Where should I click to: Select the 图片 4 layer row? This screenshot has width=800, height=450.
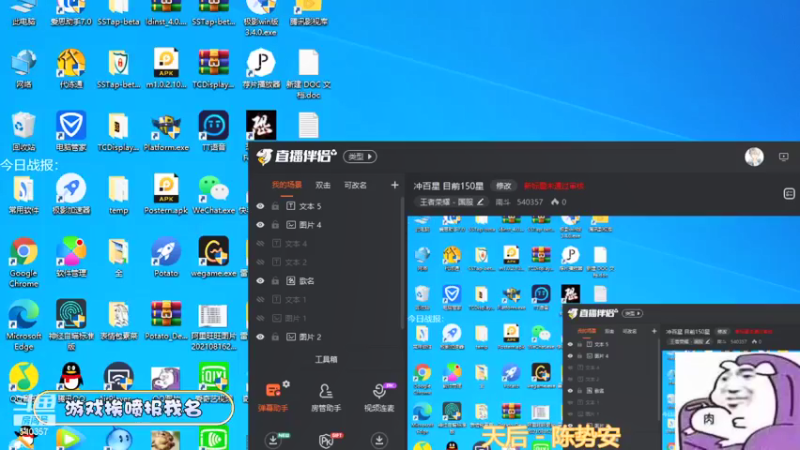click(327, 225)
